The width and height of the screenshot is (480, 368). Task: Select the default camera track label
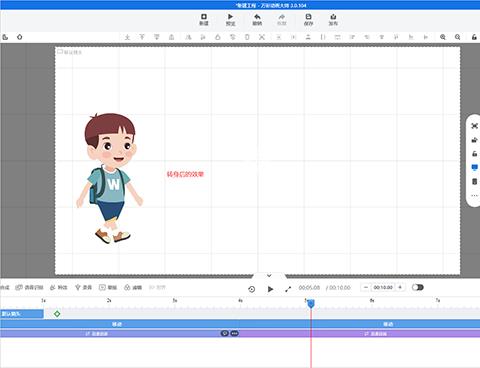point(22,314)
